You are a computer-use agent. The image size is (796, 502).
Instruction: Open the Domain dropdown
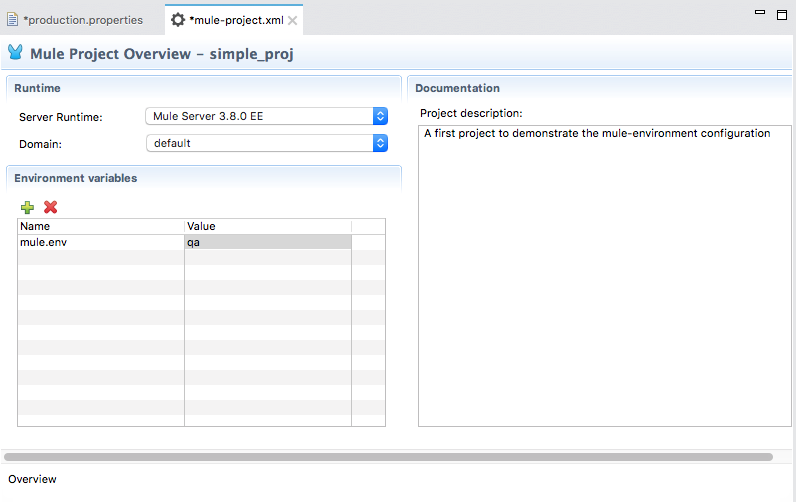point(267,143)
